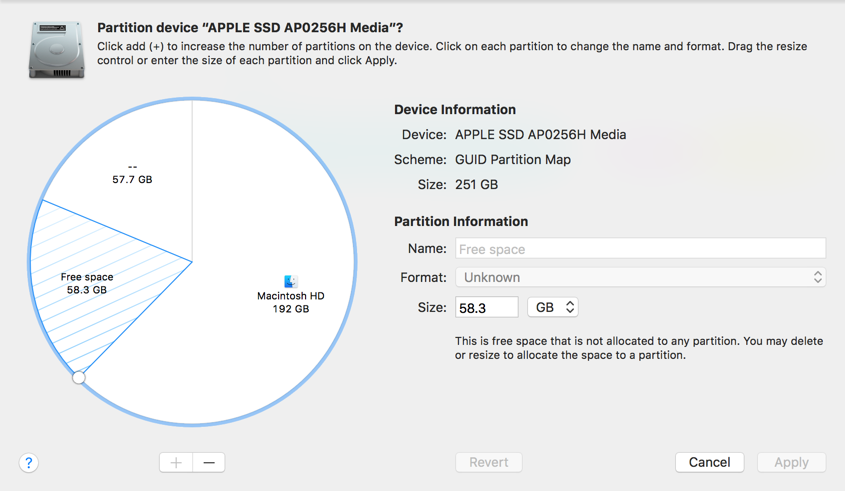Click the pie chart resize handle
The image size is (845, 491).
[x=79, y=377]
